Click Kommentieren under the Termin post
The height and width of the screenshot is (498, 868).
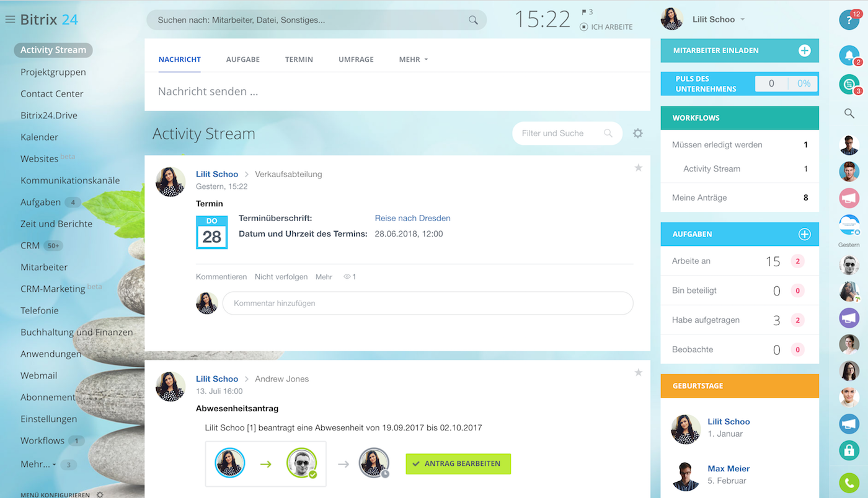[x=221, y=277]
